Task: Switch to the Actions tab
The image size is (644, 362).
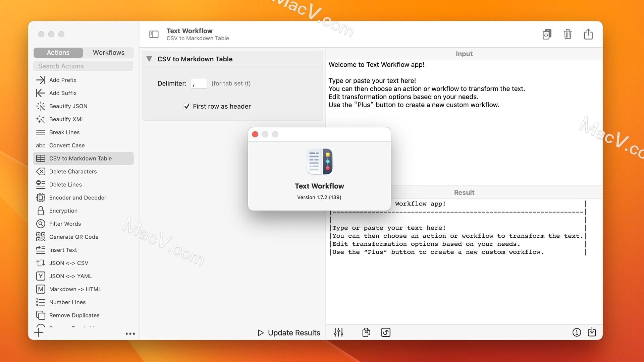Action: (x=58, y=53)
